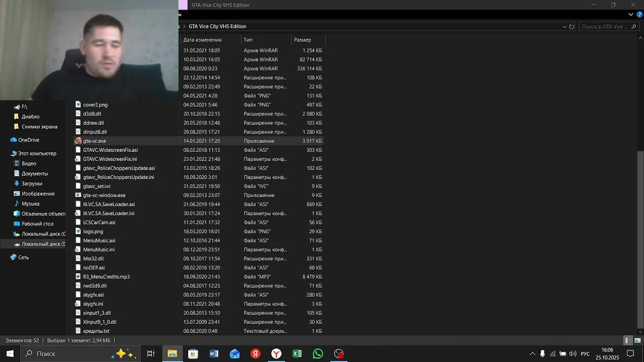The image size is (644, 362).
Task: Open Снимки экрана folder in navigation pane
Action: 39,127
